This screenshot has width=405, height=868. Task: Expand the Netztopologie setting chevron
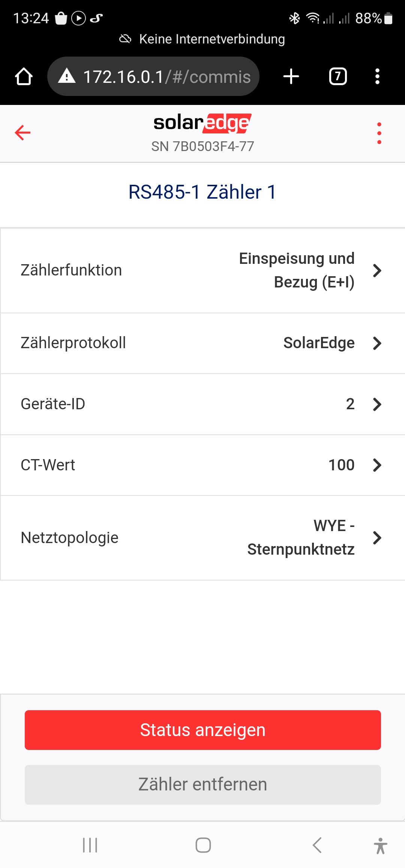(377, 538)
